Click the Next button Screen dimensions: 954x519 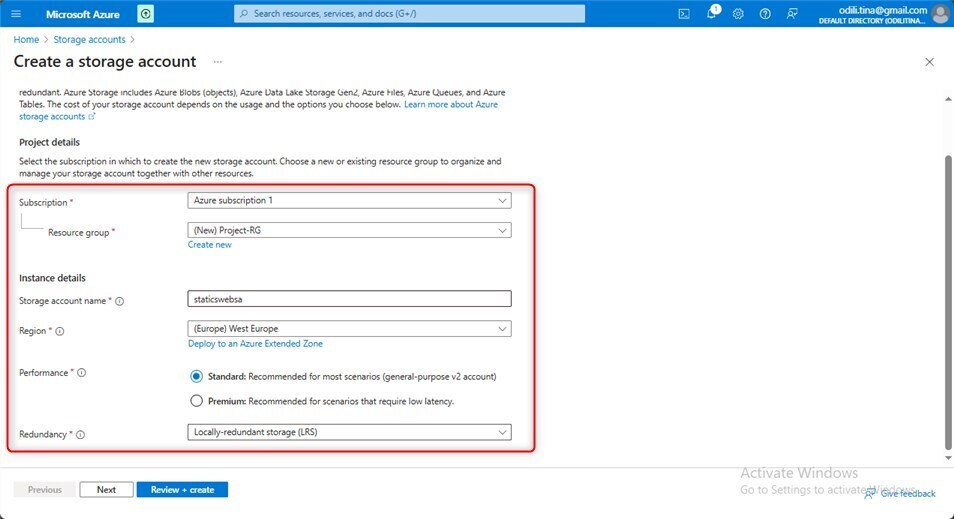106,490
